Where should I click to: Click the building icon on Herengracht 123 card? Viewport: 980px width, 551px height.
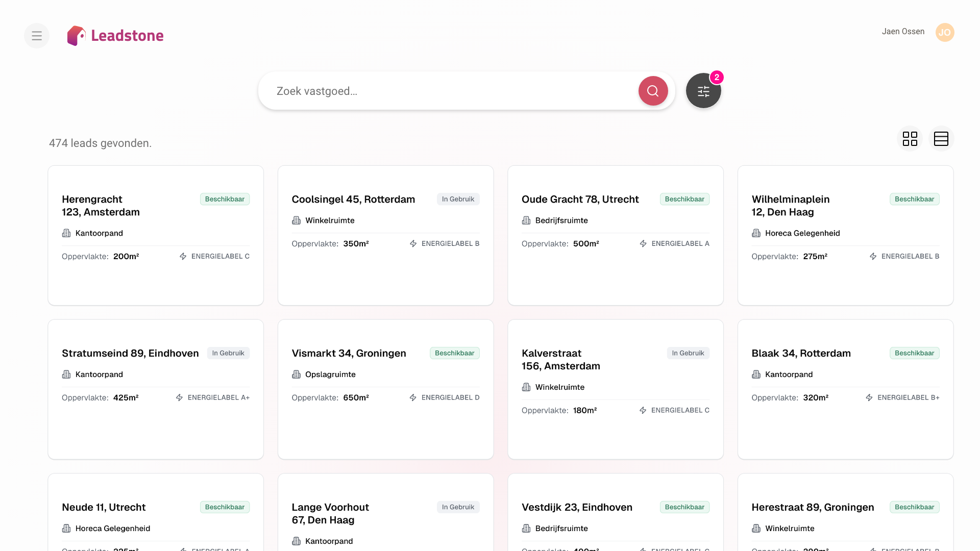coord(66,233)
